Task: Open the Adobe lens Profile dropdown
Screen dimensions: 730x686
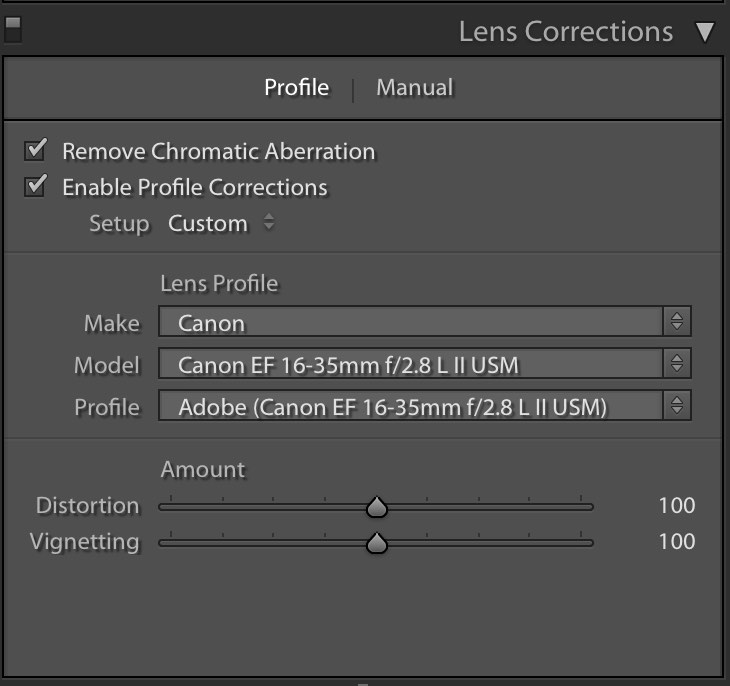Action: 425,406
